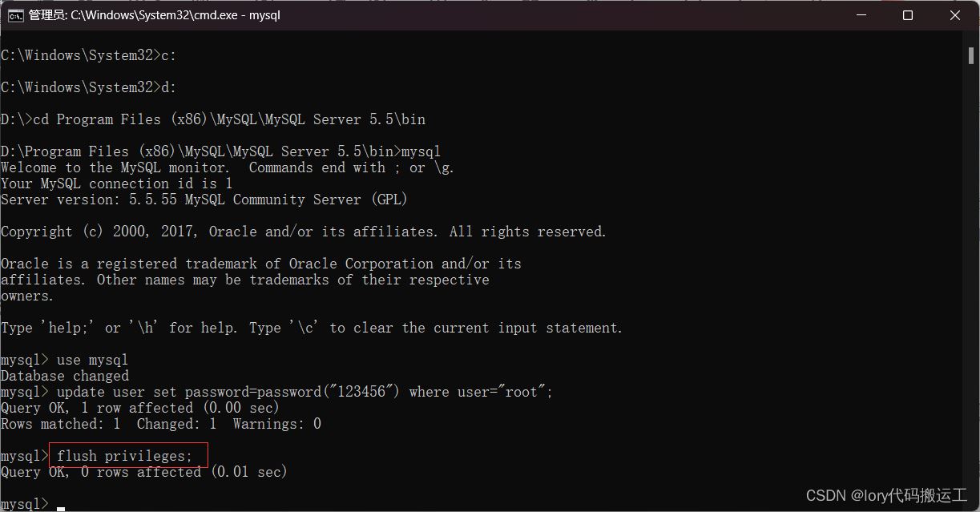
Task: Click the 'use mysql' command text
Action: [92, 360]
